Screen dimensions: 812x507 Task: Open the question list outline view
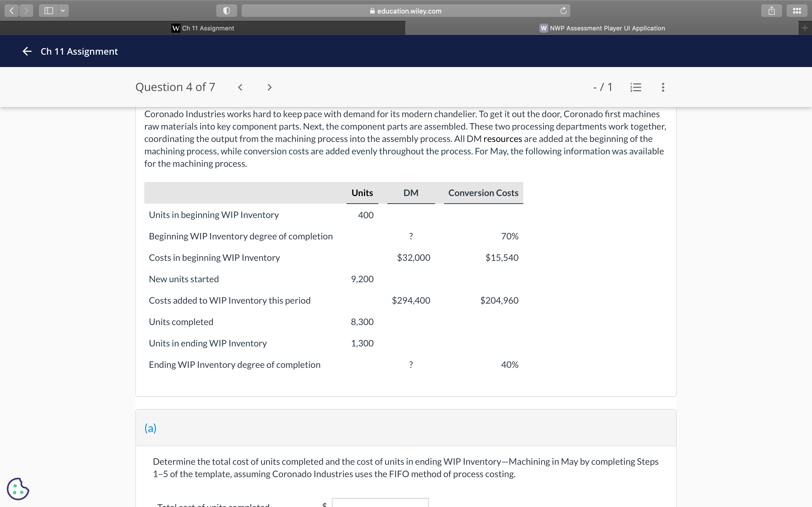point(636,87)
